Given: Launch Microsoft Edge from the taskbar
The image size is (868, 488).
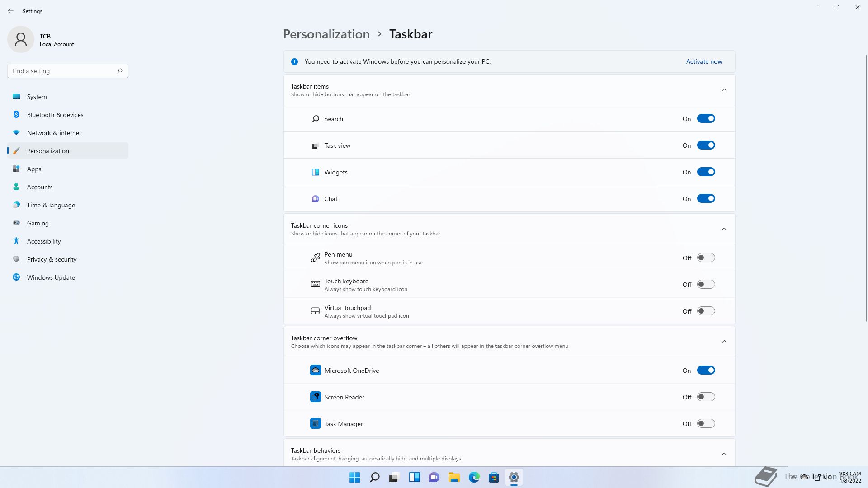Looking at the screenshot, I should click(x=474, y=477).
